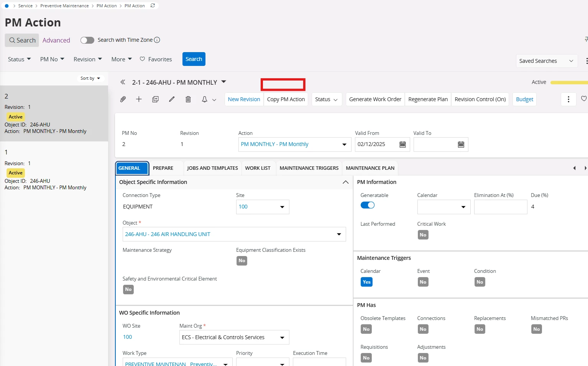Click the blue home dot in breadcrumb

click(7, 6)
